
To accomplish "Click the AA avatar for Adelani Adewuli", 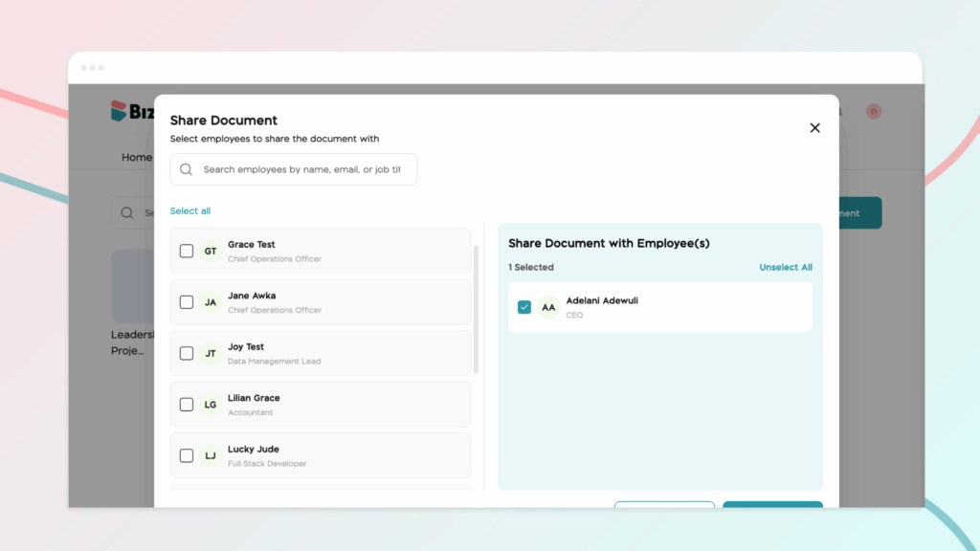I will pyautogui.click(x=548, y=307).
